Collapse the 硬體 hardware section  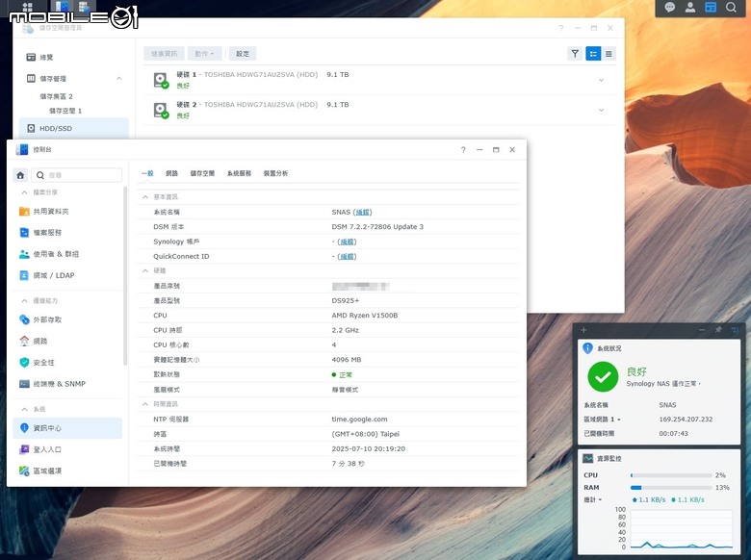(145, 270)
